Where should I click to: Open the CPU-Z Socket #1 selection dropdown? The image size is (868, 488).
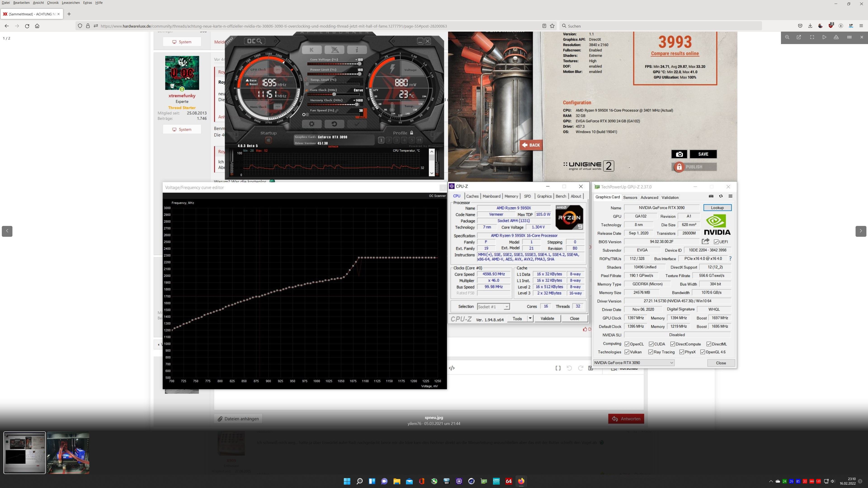493,307
